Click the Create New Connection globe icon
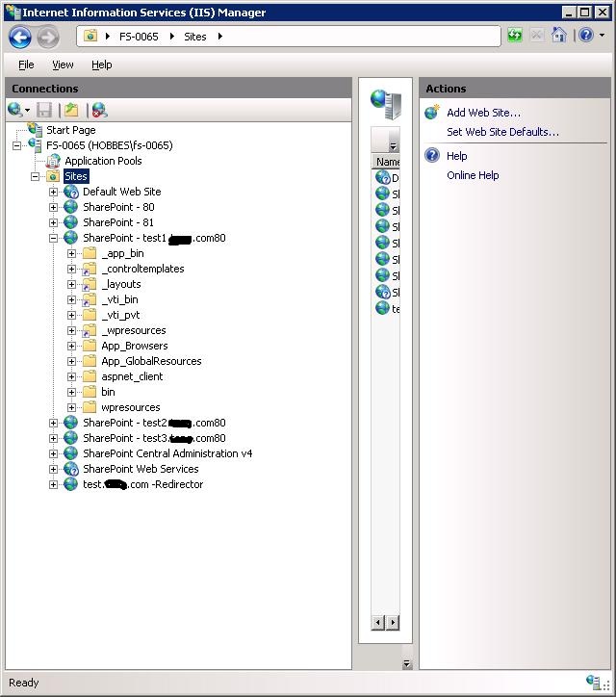The width and height of the screenshot is (616, 697). pos(14,110)
